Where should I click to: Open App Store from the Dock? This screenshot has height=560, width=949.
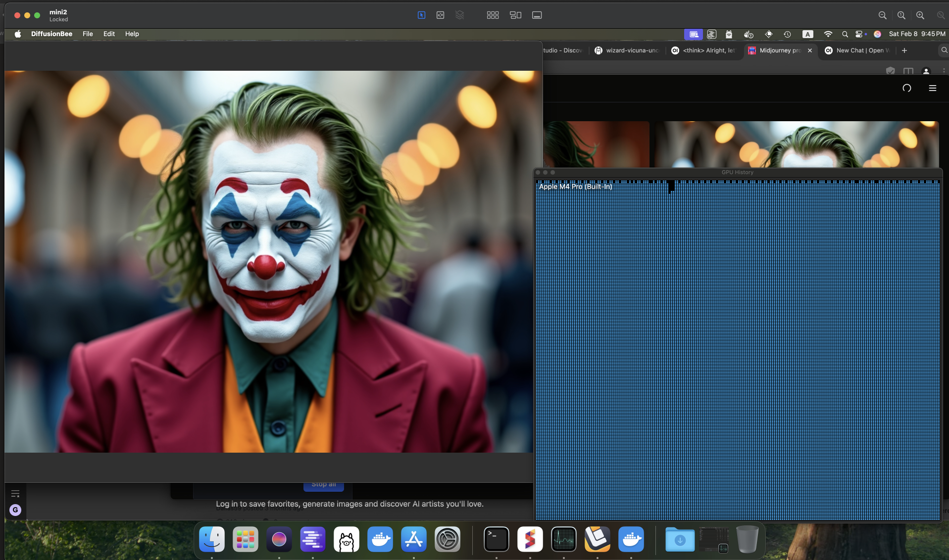414,539
